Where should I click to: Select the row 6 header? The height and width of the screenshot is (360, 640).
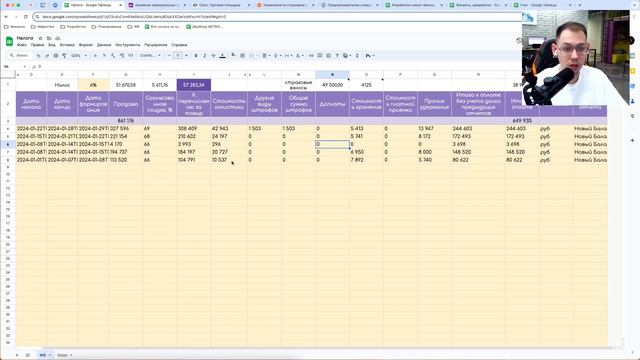tap(8, 144)
